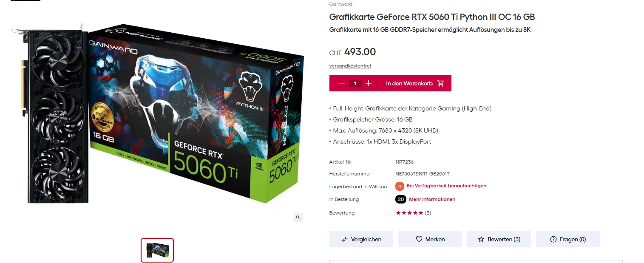Click the quantity input field showing 1
The image size is (644, 263).
point(355,83)
